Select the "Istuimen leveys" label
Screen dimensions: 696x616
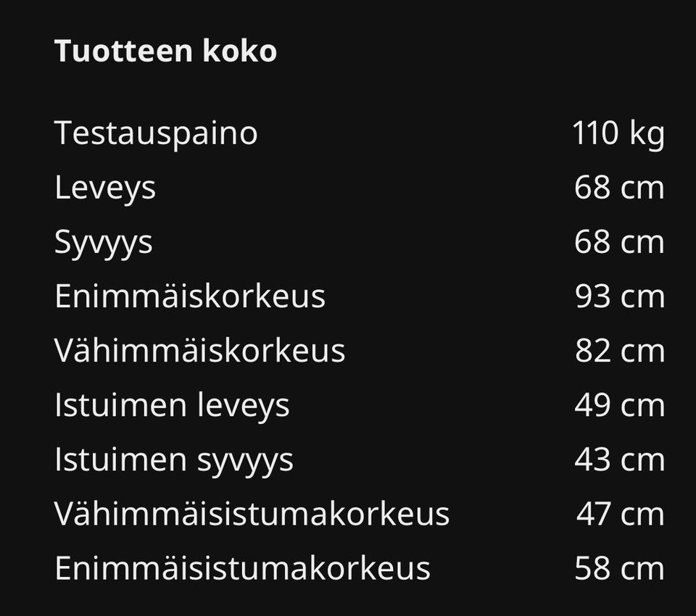172,405
